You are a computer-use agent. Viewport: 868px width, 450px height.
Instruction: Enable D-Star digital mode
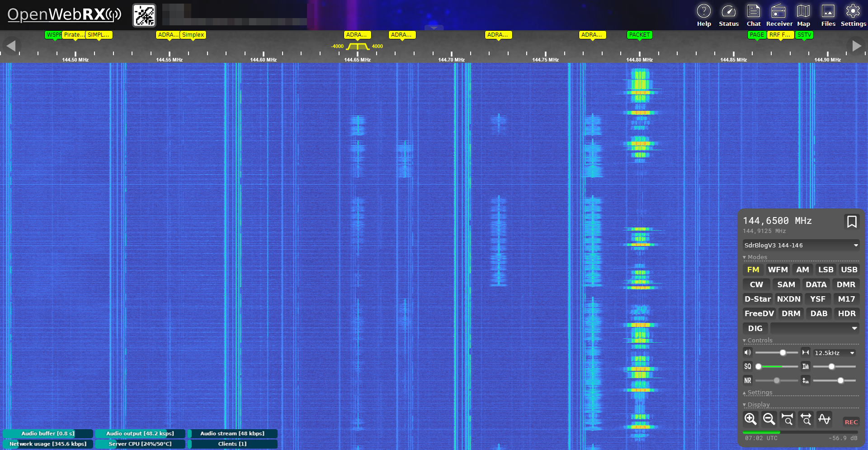758,299
